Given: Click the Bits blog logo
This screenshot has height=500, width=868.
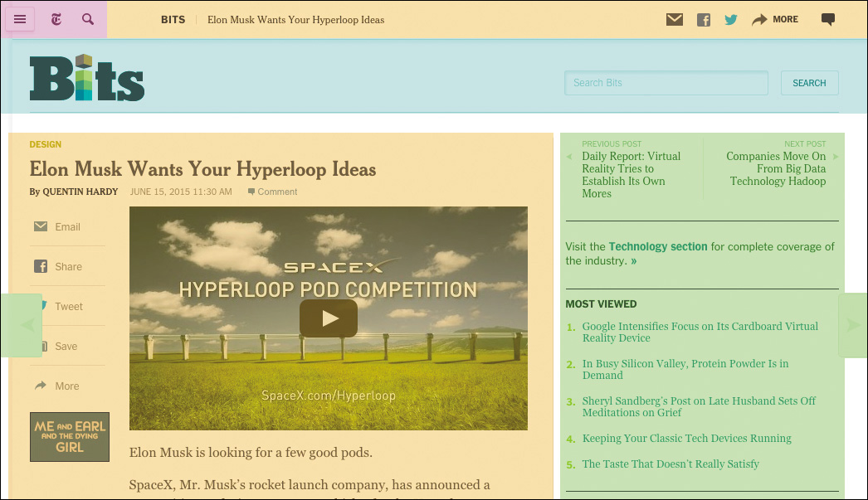Looking at the screenshot, I should (87, 78).
